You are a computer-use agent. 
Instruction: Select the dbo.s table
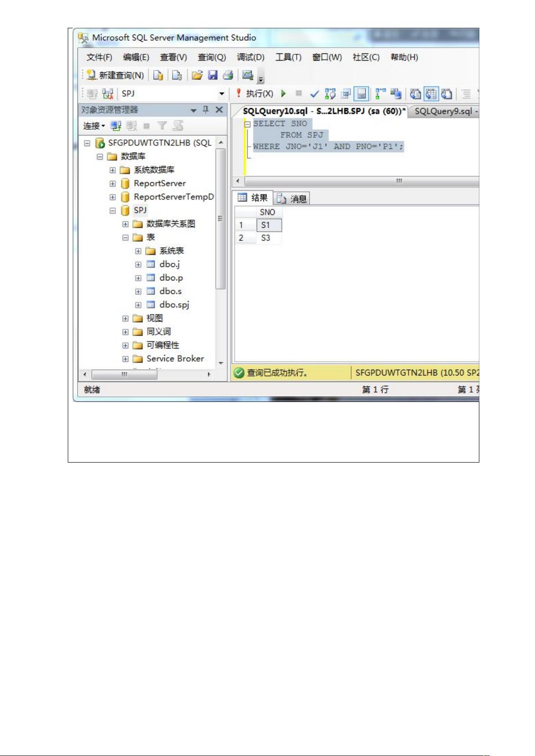pos(171,291)
